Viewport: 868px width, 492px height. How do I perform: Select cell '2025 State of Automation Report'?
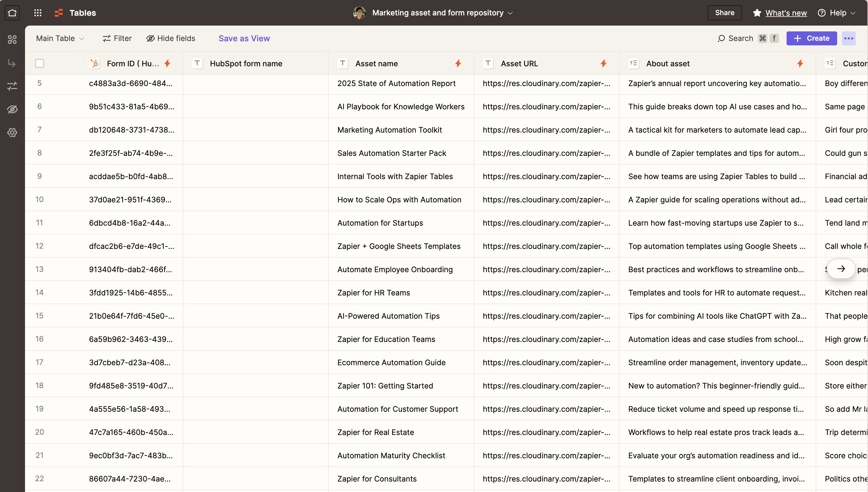(401, 83)
